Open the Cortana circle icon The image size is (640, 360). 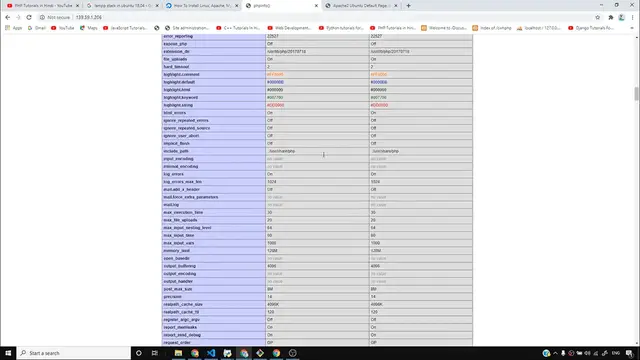139,353
